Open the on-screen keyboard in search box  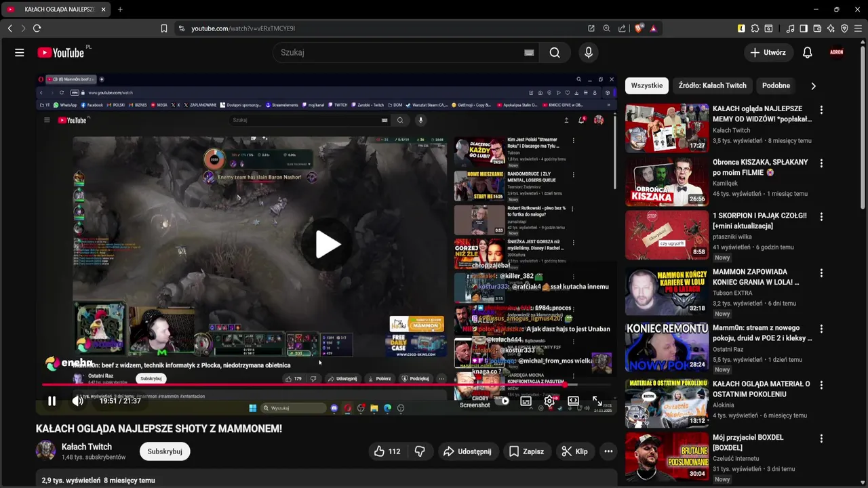coord(529,52)
